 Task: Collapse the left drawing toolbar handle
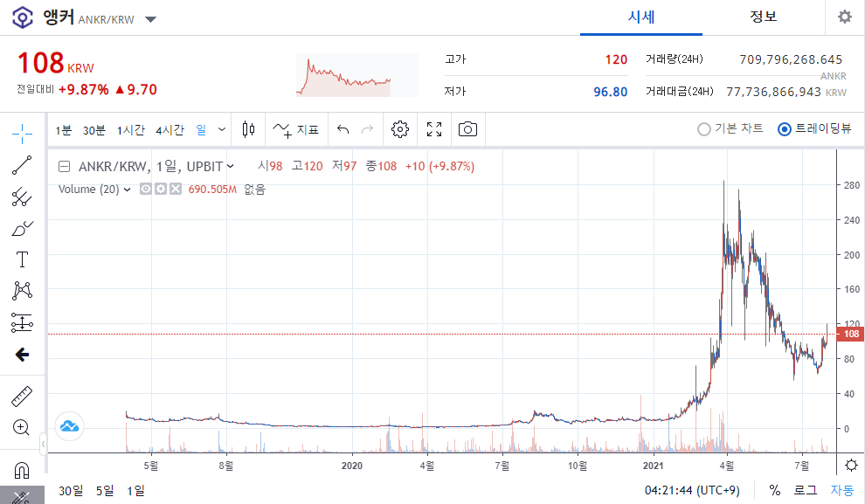point(43,444)
